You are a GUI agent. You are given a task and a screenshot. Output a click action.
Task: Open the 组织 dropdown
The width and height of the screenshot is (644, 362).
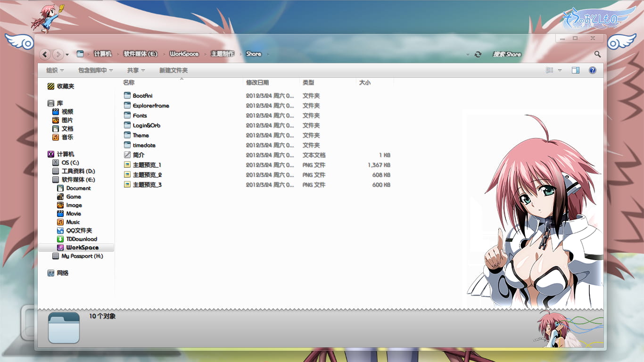[x=54, y=70]
